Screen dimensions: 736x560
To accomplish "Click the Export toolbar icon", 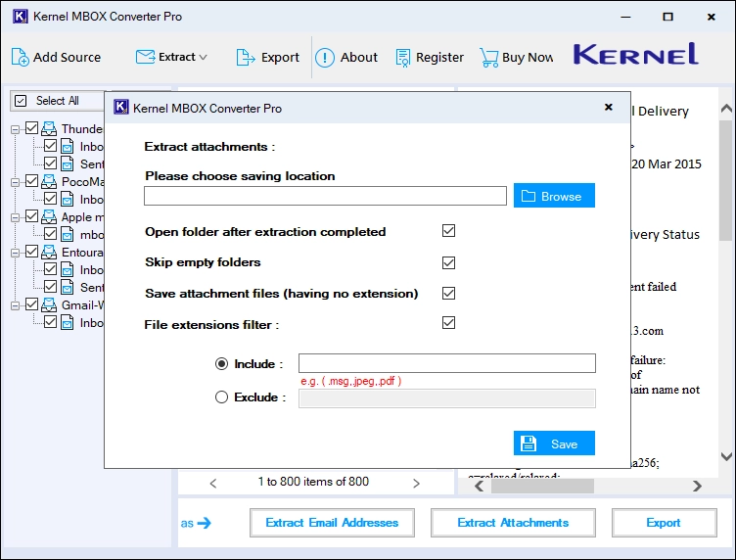I will click(246, 57).
